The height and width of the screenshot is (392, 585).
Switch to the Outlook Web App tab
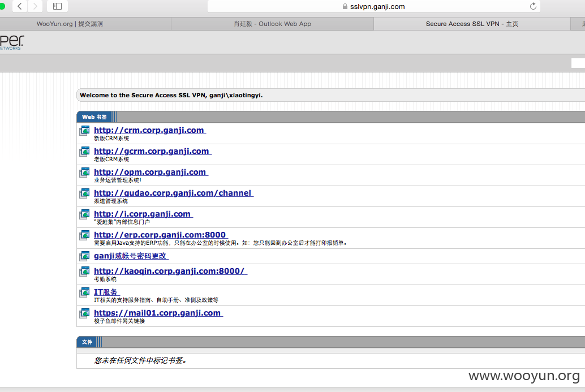pos(272,24)
